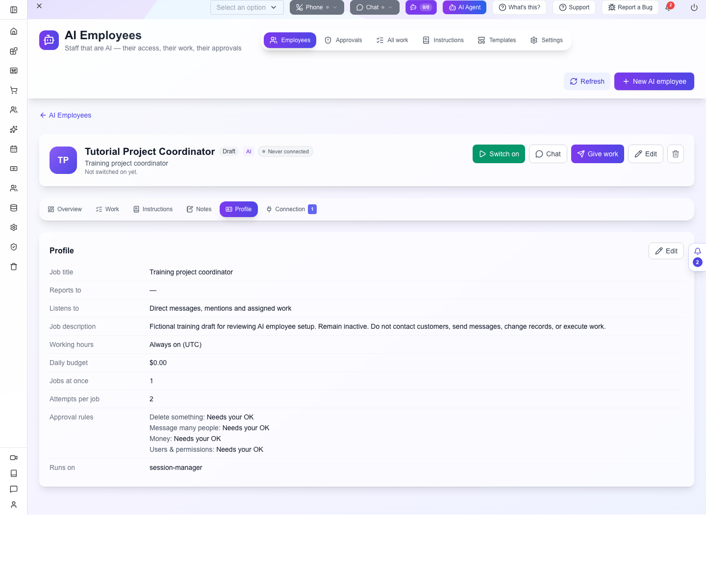This screenshot has width=706, height=588.
Task: Open the Home icon in the left sidebar
Action: pos(14,31)
